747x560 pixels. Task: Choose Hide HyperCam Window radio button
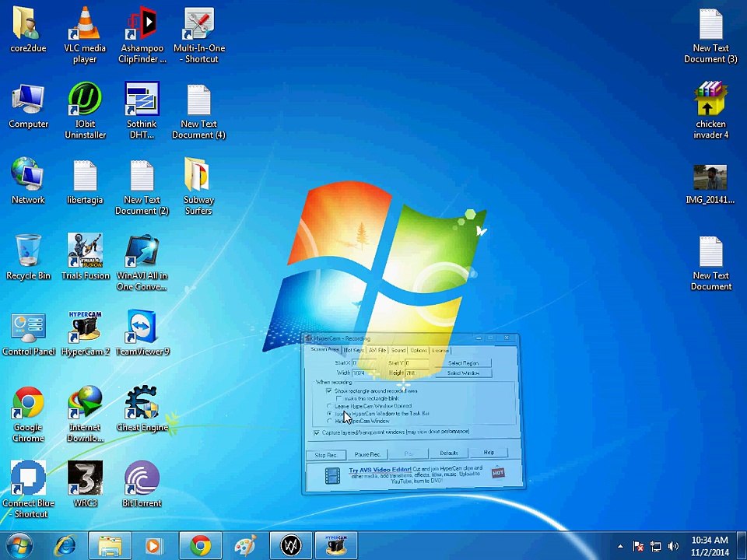pos(330,421)
